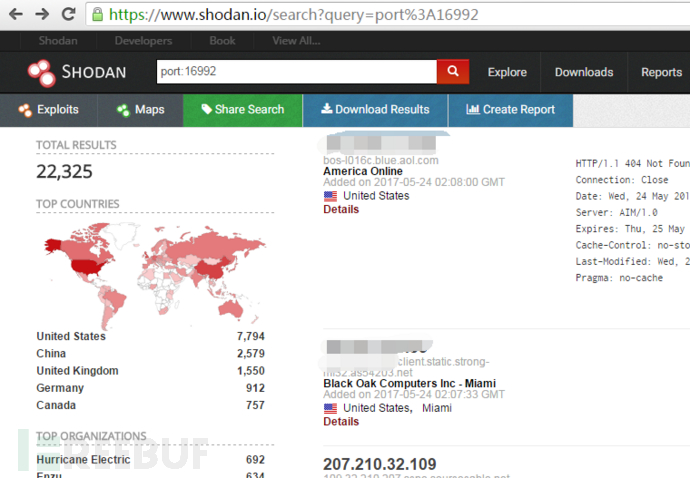This screenshot has height=478, width=690.
Task: Click the TOP ORGANIZATIONS heading
Action: pyautogui.click(x=91, y=436)
